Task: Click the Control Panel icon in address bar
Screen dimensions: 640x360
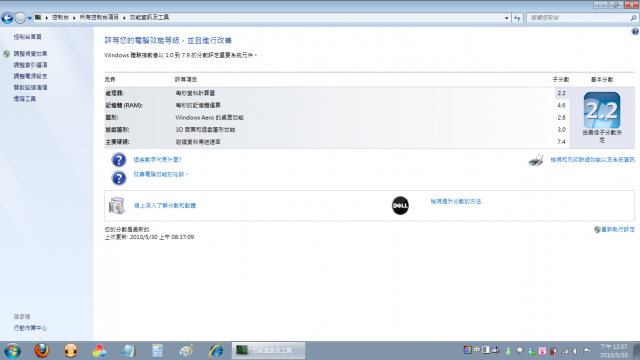Action: coord(38,18)
